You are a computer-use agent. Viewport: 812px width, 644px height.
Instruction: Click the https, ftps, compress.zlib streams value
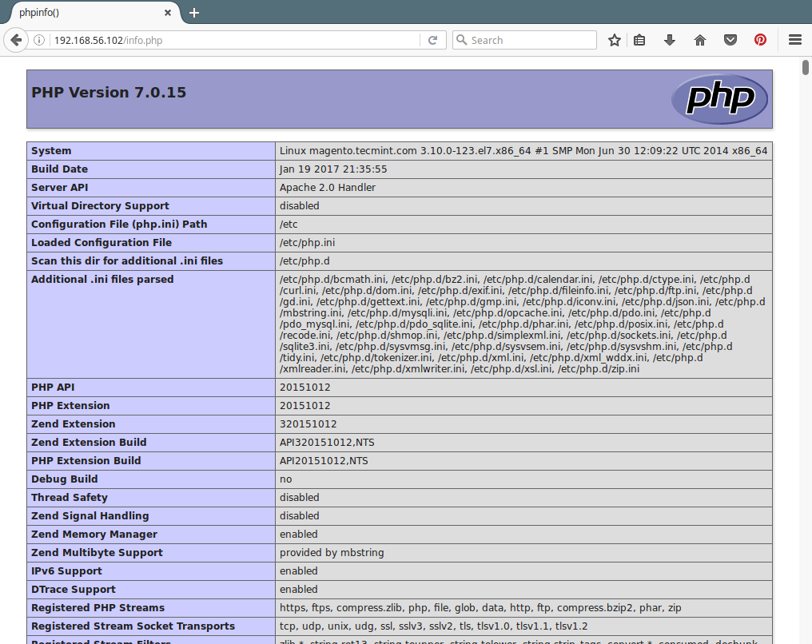pos(480,608)
